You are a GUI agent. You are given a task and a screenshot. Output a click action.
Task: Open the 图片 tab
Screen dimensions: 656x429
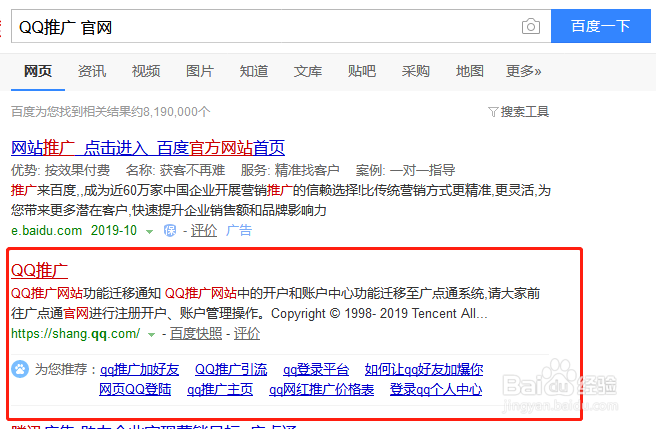pos(200,71)
